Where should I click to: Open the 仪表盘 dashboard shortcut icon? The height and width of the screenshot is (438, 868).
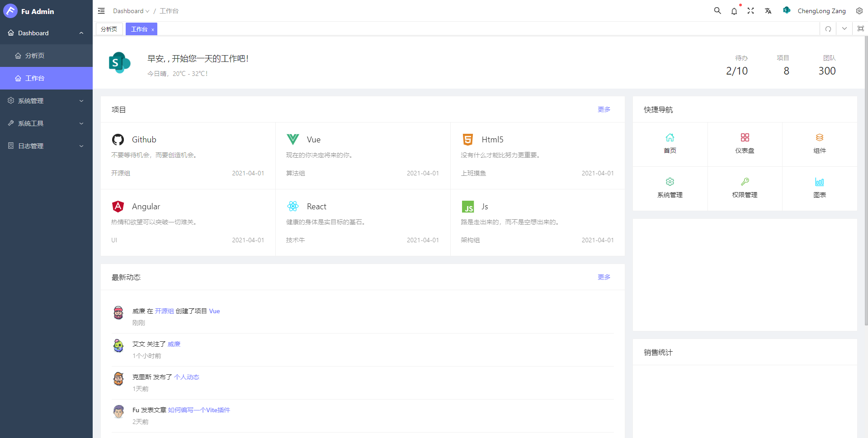click(745, 137)
